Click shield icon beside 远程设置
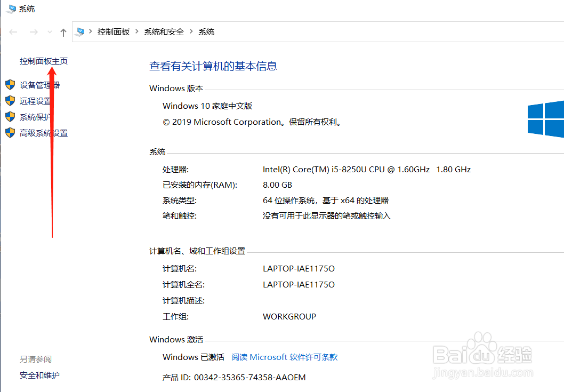564x392 pixels. click(10, 101)
